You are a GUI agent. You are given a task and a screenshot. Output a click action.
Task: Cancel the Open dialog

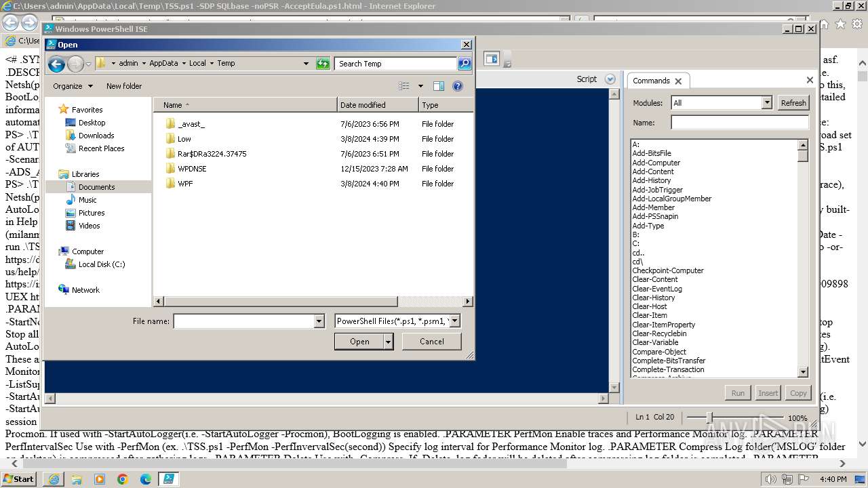tap(432, 342)
